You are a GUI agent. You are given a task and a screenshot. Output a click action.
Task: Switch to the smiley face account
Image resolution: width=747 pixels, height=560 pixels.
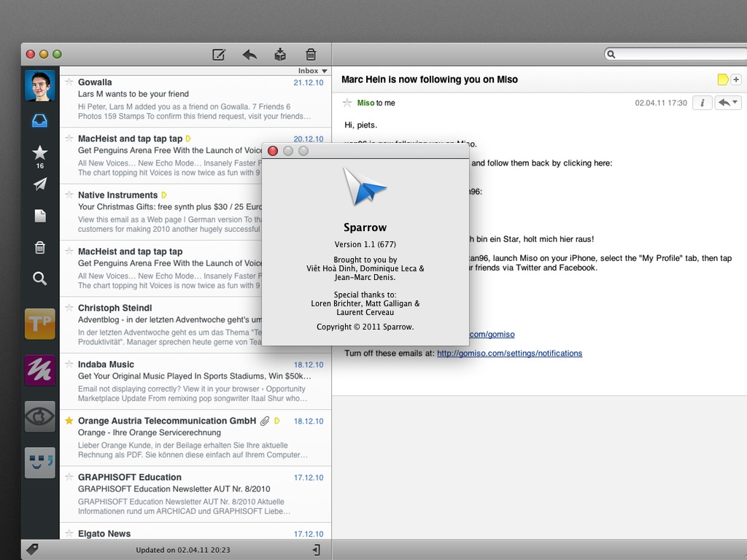click(40, 462)
